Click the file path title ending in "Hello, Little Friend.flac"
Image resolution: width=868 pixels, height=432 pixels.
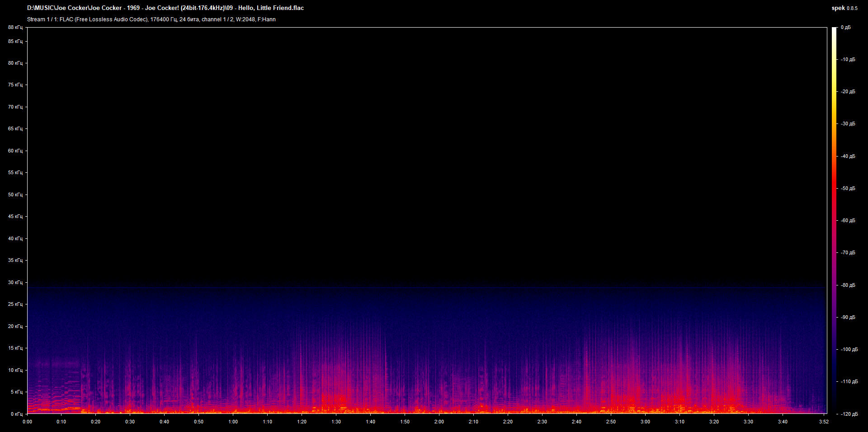[165, 8]
